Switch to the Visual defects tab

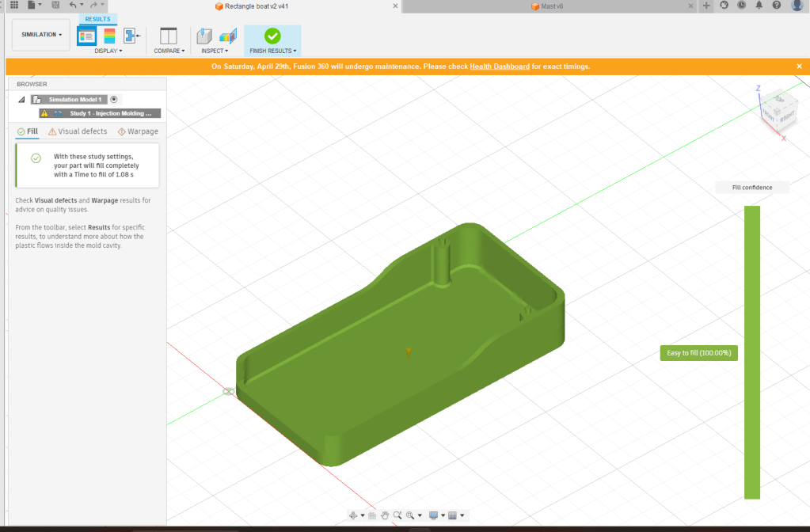pos(77,131)
